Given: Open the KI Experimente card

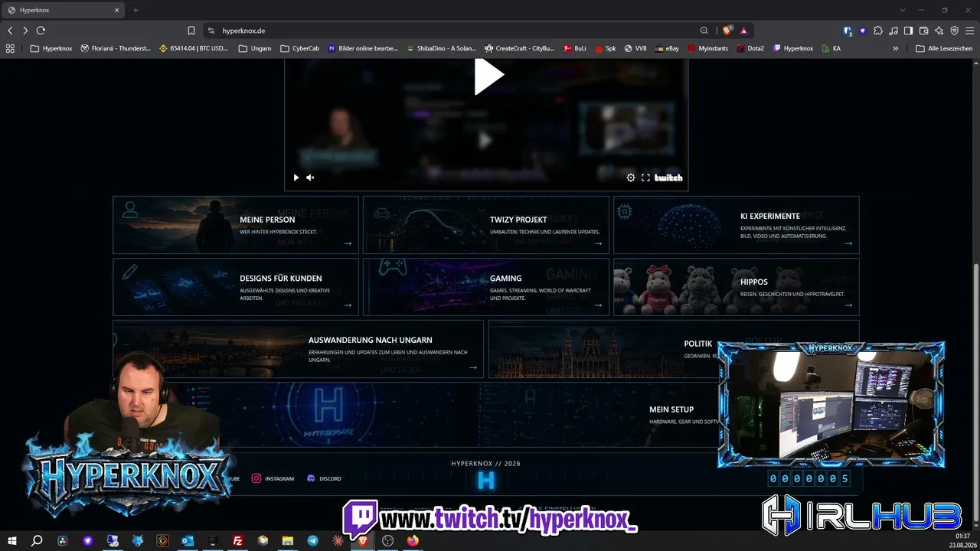Looking at the screenshot, I should pyautogui.click(x=737, y=225).
